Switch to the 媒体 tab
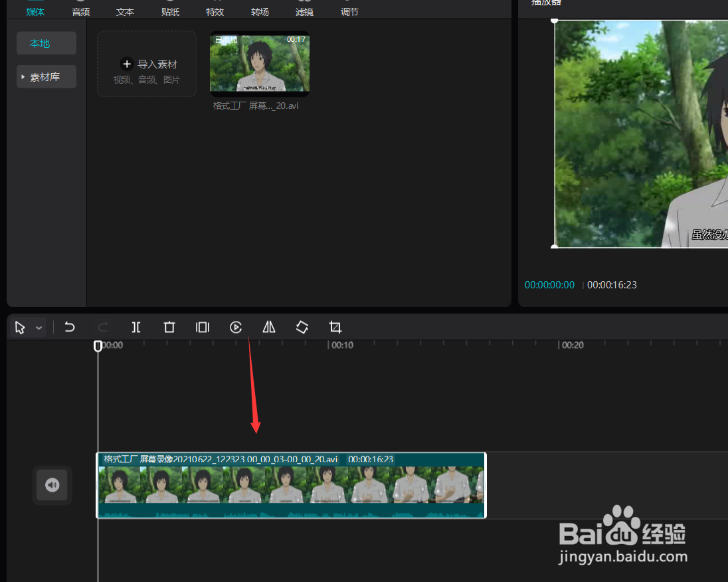Image resolution: width=728 pixels, height=582 pixels. pyautogui.click(x=35, y=11)
